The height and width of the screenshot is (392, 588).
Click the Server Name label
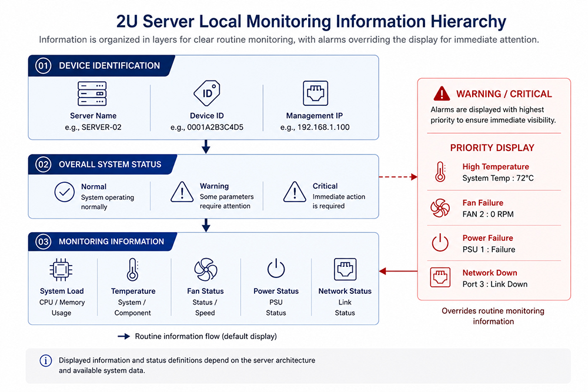point(93,116)
